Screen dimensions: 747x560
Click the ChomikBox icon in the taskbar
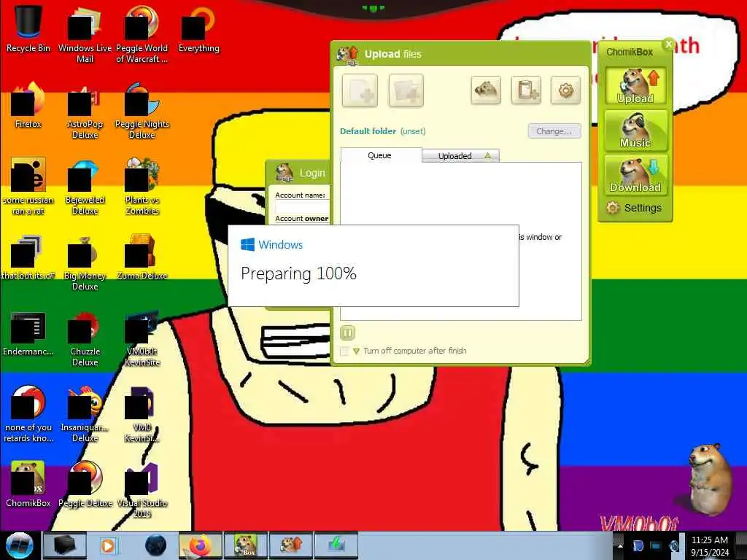pos(246,545)
